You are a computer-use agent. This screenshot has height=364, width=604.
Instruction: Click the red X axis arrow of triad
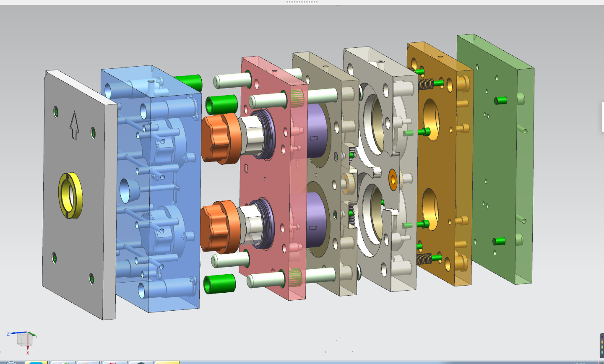point(28,349)
